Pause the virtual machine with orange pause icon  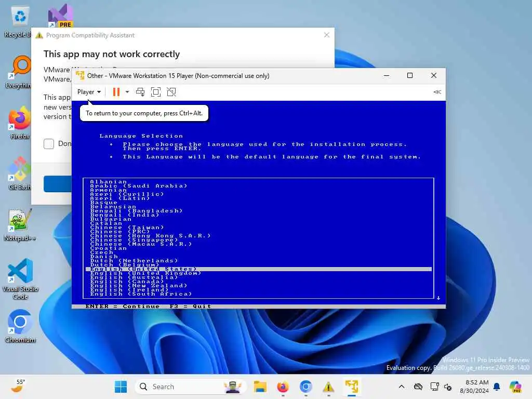[x=116, y=92]
